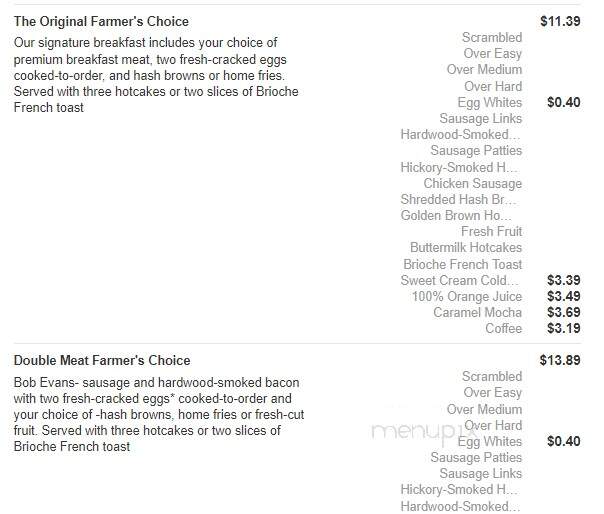Select the Coffee add-on priced $3.19
Image resolution: width=604 pixels, height=514 pixels.
(x=503, y=328)
